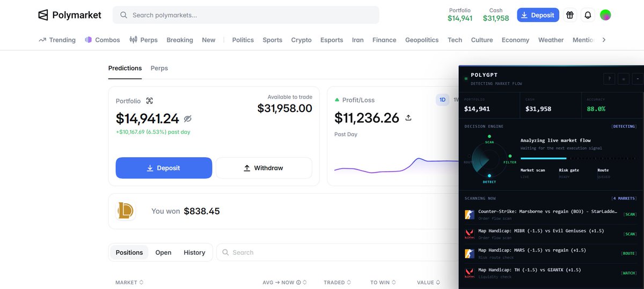Select the 1D profit/loss range
The width and height of the screenshot is (644, 289).
point(443,100)
